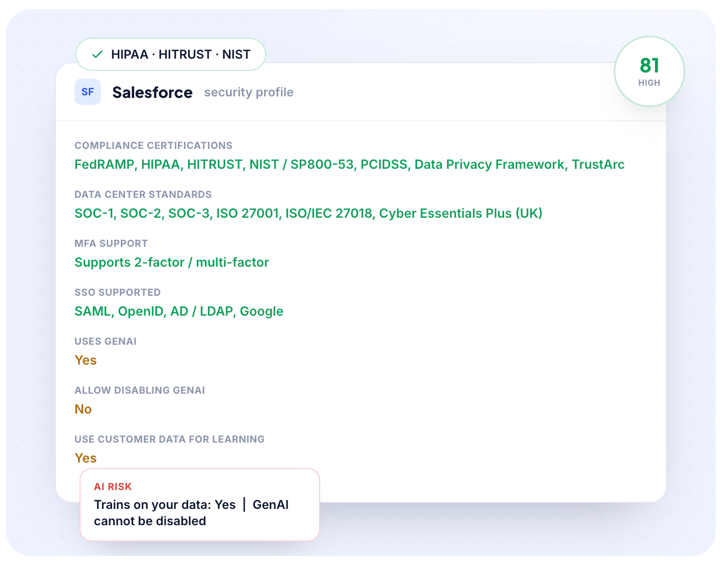Click the AI RISK red heading
The image size is (728, 565).
[113, 486]
